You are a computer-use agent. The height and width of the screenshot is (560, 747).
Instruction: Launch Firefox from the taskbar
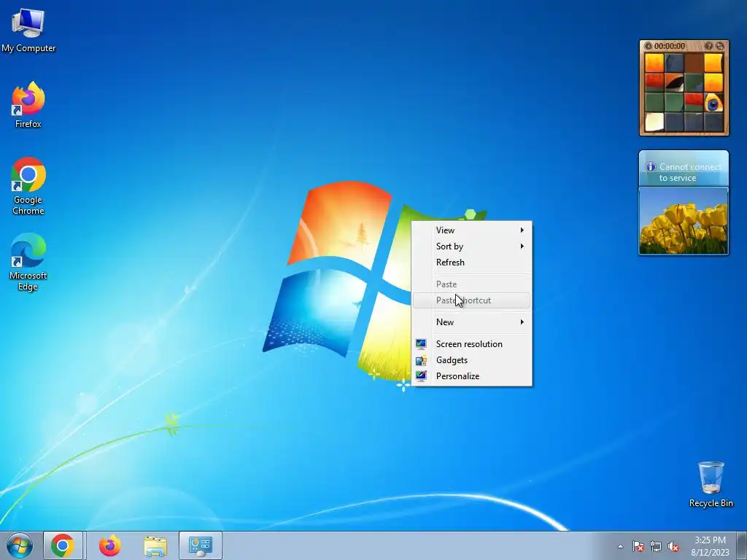(x=110, y=545)
